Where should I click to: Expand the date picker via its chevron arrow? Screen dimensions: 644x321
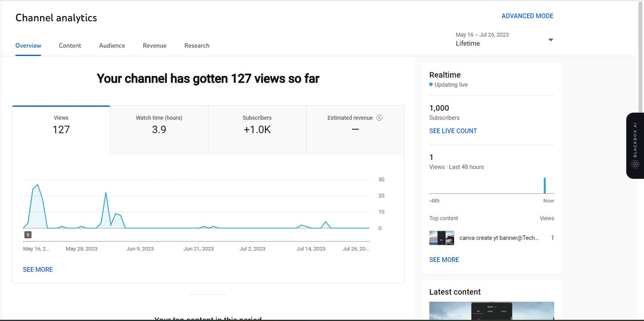551,39
